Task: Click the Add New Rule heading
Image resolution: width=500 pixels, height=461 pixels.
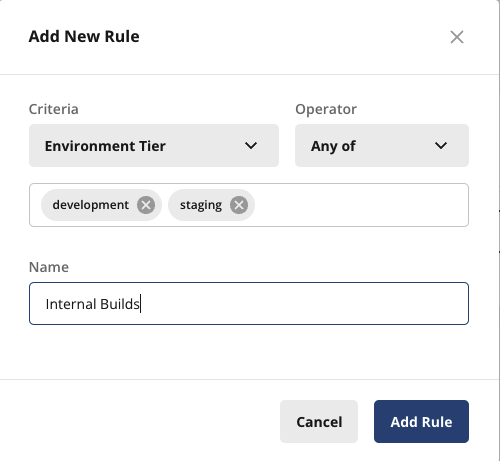Action: tap(84, 36)
